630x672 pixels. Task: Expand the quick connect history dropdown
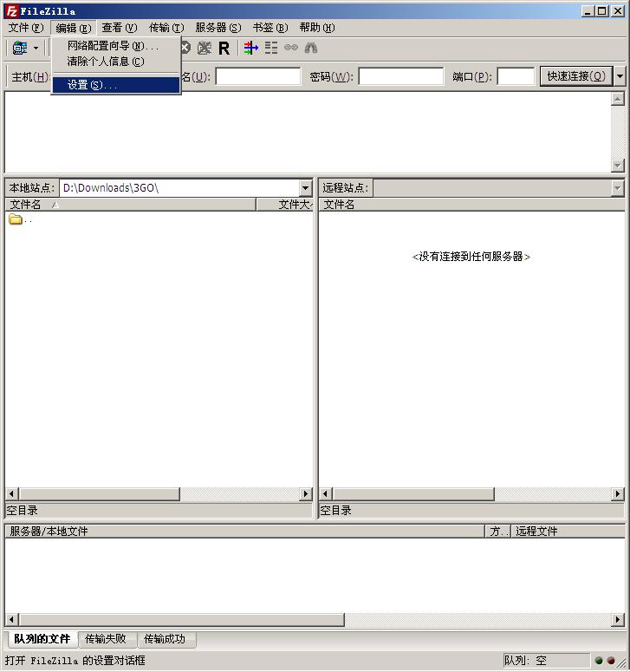tap(620, 76)
